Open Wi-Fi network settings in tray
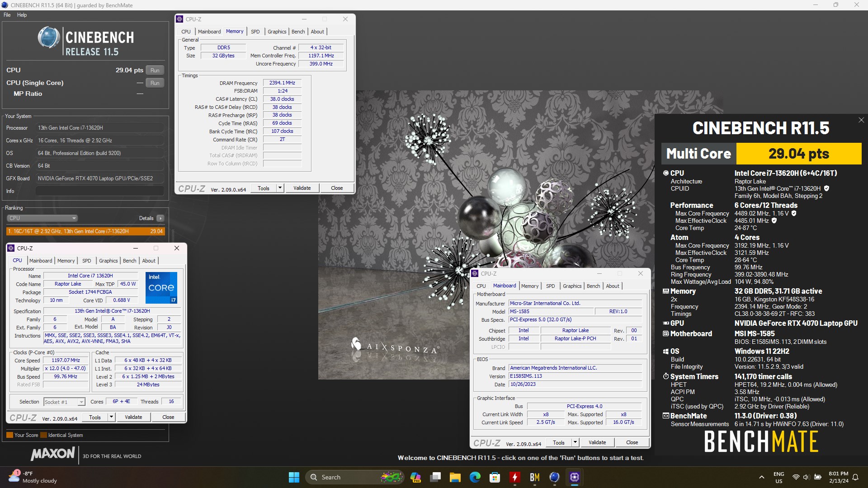 click(796, 477)
